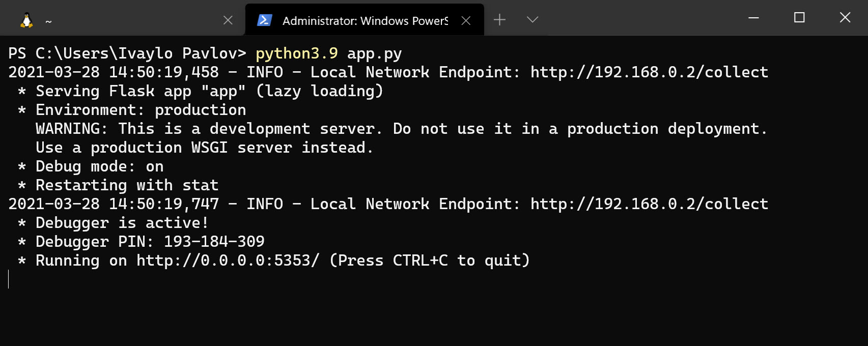868x346 pixels.
Task: Minimize the Windows Terminal window
Action: (x=754, y=18)
